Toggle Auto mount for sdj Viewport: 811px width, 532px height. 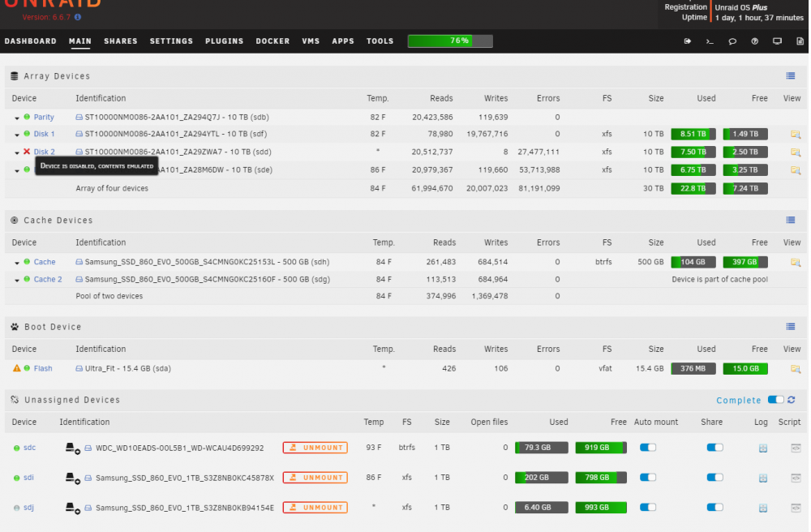click(647, 507)
